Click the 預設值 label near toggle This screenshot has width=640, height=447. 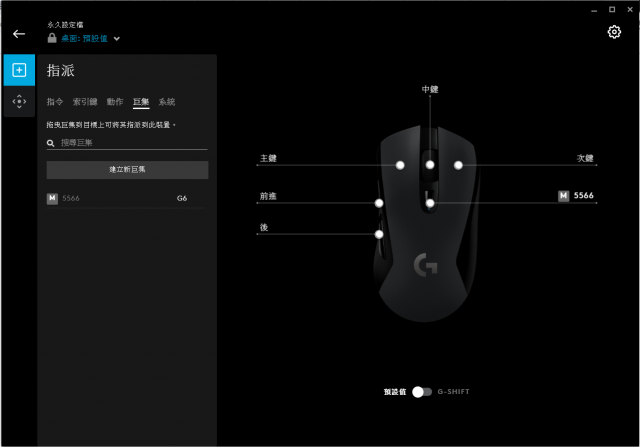tap(395, 392)
